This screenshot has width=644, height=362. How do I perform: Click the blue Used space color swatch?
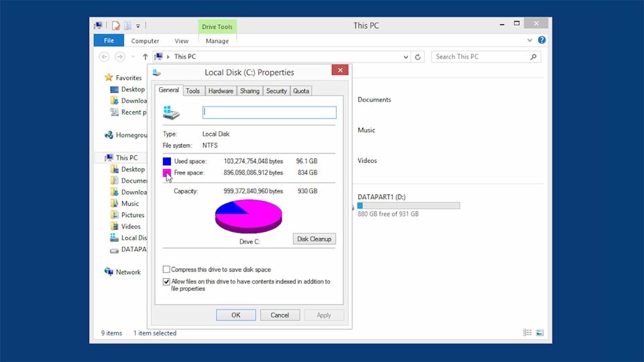(167, 162)
